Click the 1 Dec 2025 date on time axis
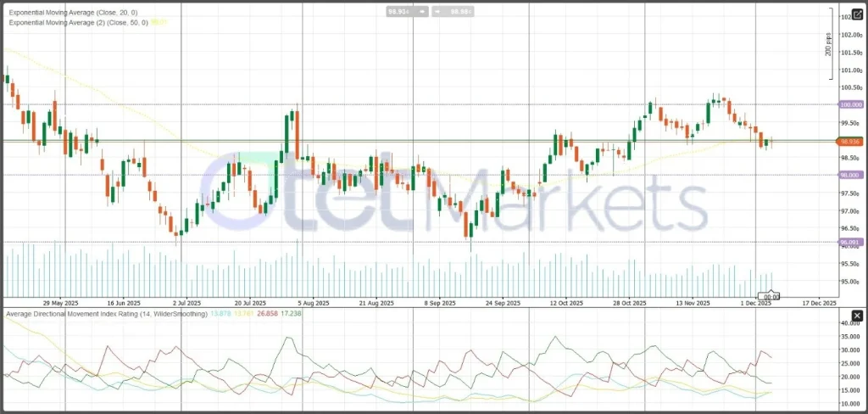Screen dimensions: 868x414 point(754,303)
